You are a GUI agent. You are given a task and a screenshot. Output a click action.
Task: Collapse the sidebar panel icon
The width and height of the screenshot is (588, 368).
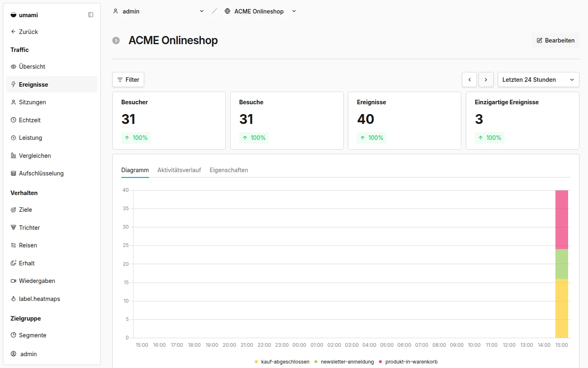point(91,15)
